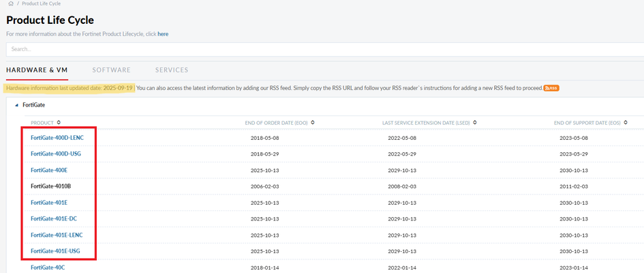This screenshot has height=273, width=644.
Task: Click the PRODUCT column header
Action: point(42,123)
